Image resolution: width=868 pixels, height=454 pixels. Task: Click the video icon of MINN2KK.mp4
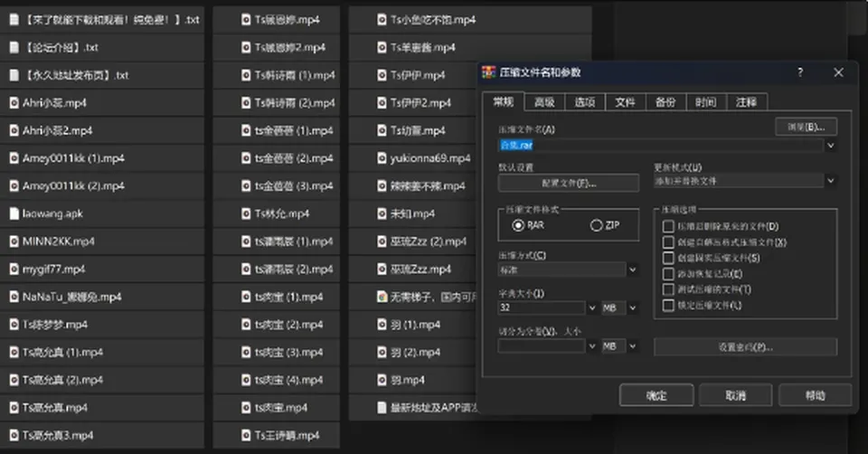(14, 241)
